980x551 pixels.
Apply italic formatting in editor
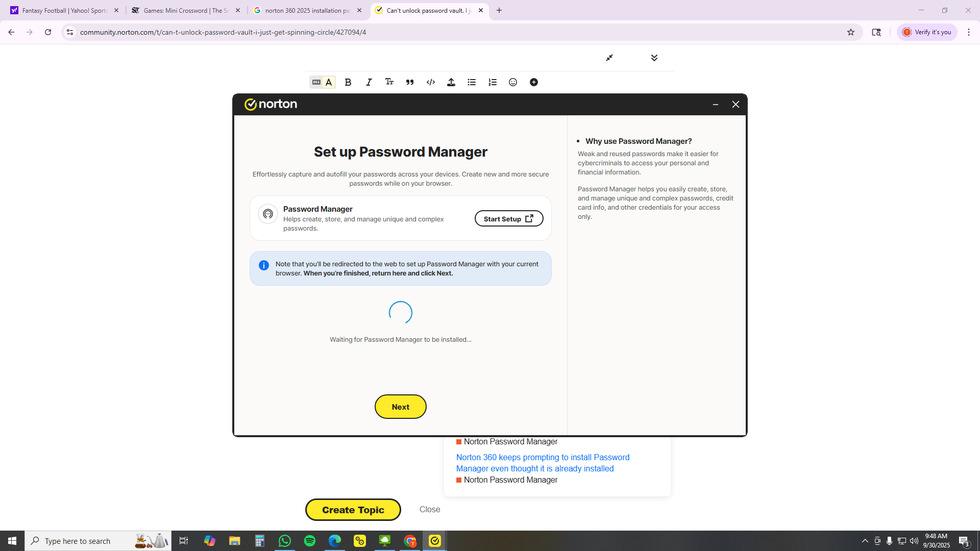tap(369, 82)
